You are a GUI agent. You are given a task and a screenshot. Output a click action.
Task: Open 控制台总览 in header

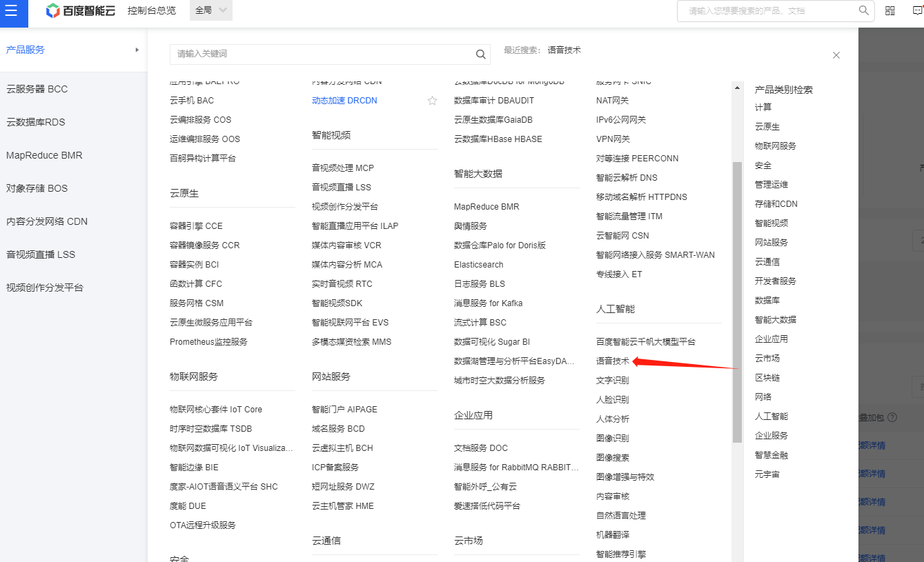[152, 11]
